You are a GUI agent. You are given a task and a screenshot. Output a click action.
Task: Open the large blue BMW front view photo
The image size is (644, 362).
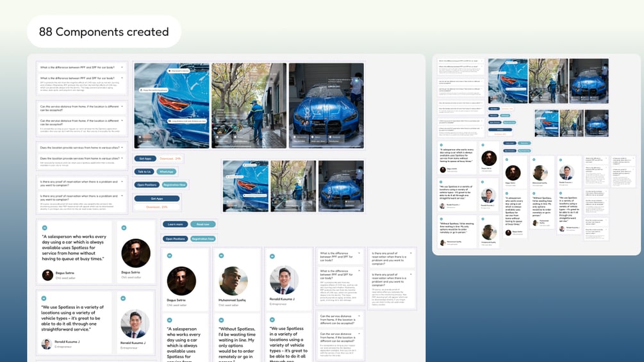click(x=326, y=106)
